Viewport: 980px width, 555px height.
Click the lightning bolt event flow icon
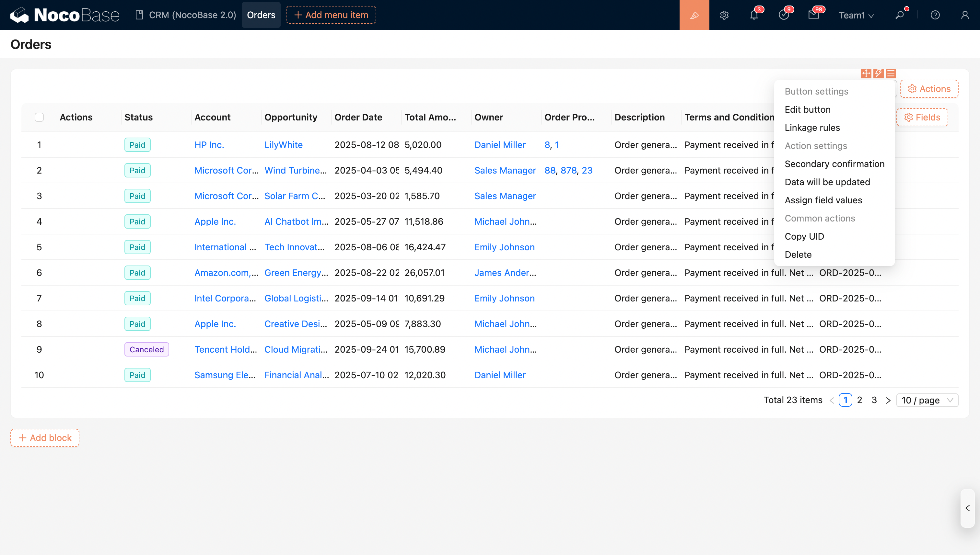(x=879, y=73)
